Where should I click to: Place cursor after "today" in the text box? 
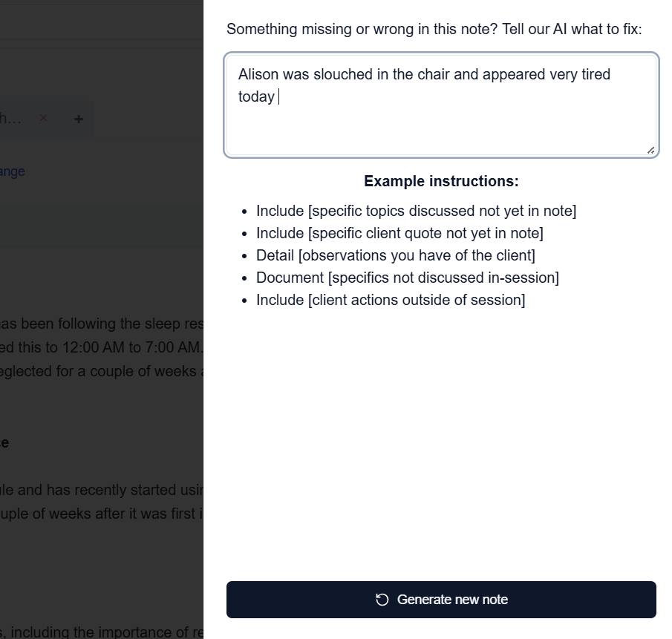[276, 96]
